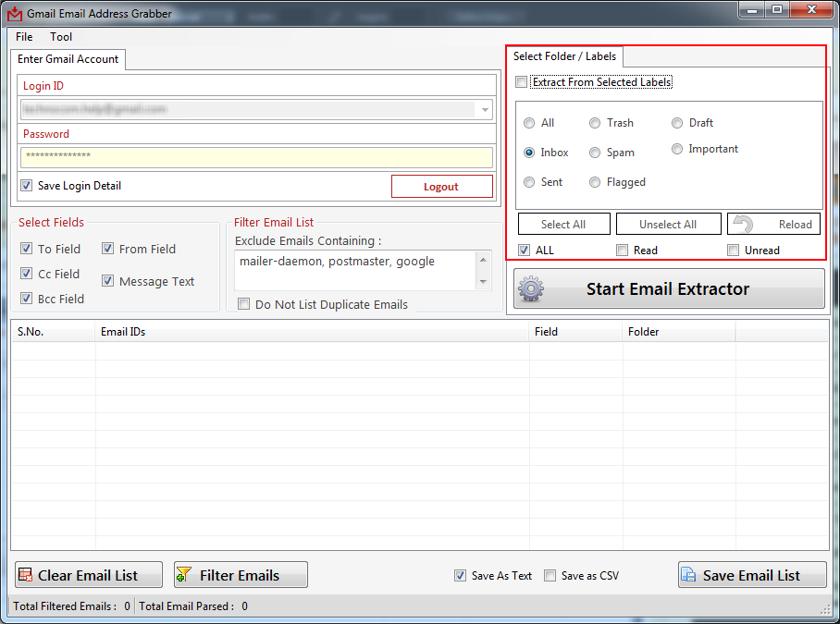840x624 pixels.
Task: Click the Save Email List button
Action: pyautogui.click(x=751, y=575)
